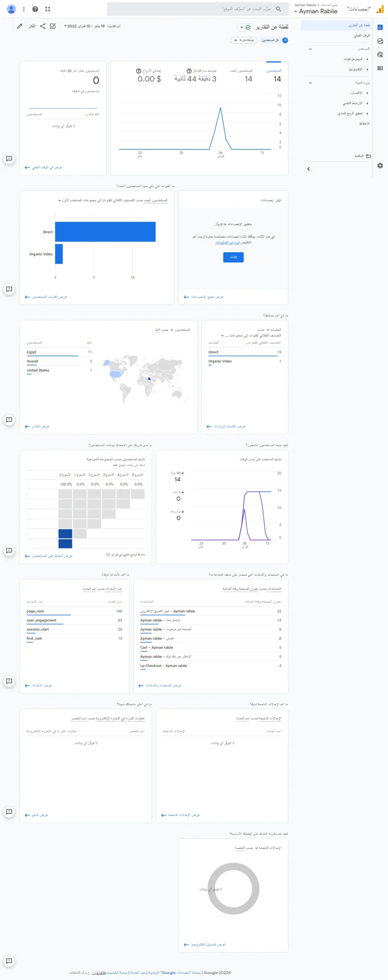Click the three-dot more options icon
Viewport: 388px width, 980px height.
pos(24,9)
